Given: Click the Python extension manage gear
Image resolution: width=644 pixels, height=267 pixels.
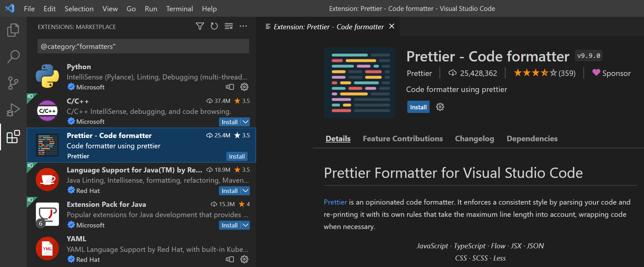Looking at the screenshot, I should click(244, 87).
